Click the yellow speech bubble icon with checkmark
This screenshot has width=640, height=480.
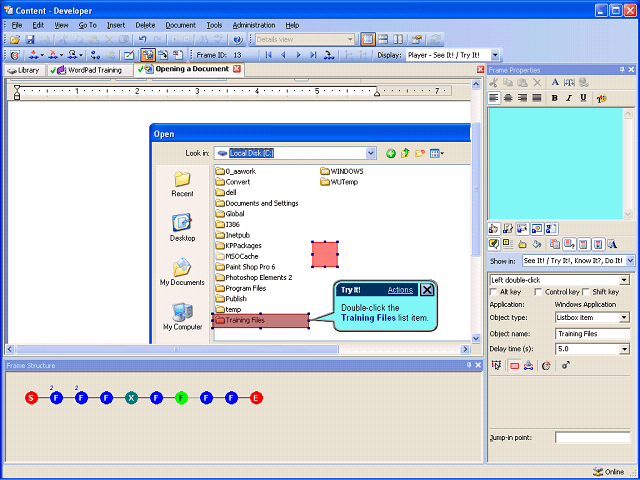pos(494,244)
